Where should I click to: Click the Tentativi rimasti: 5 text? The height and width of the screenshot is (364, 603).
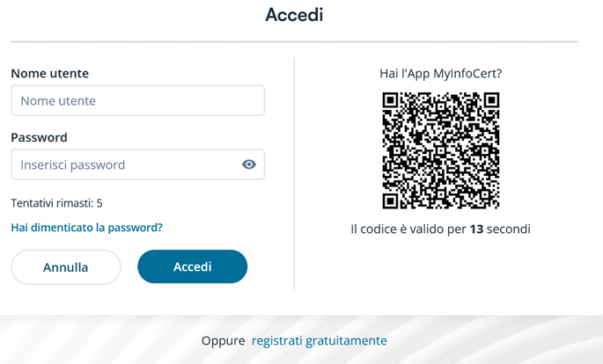[x=56, y=203]
